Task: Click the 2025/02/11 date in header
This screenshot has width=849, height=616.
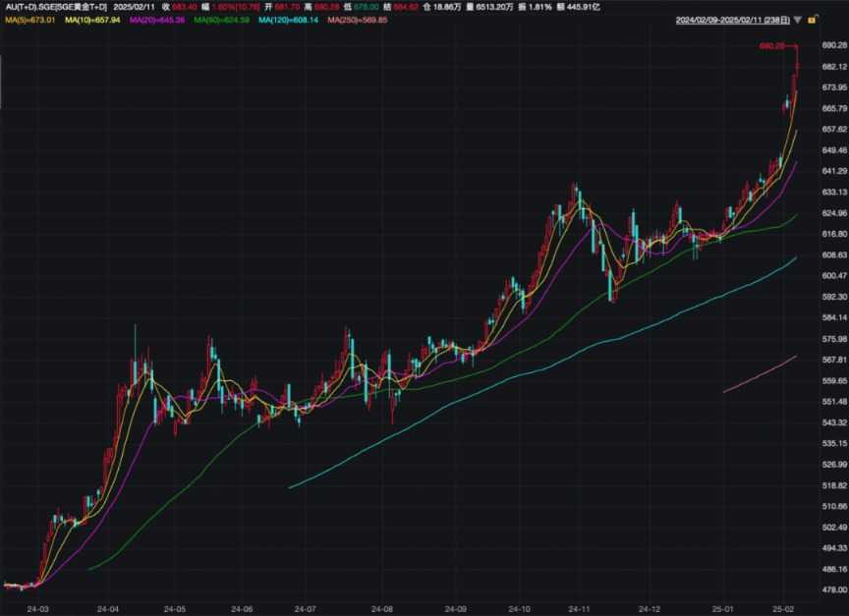Action: 134,6
